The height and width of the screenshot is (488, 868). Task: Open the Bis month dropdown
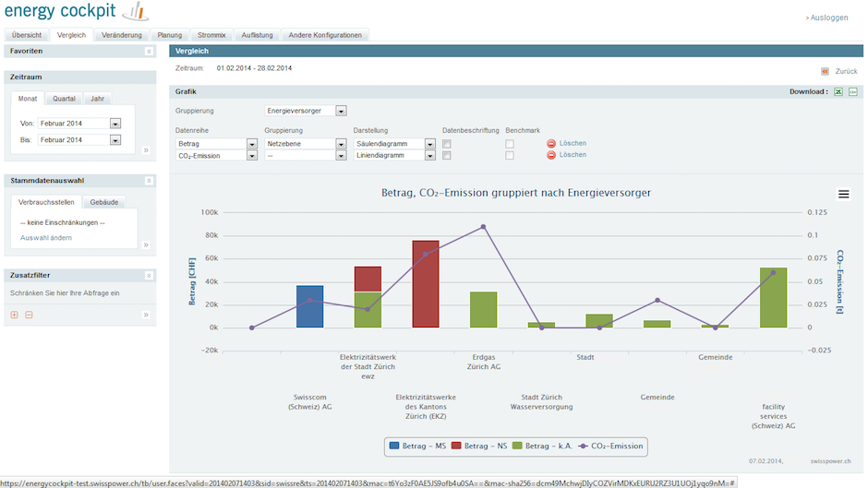click(x=115, y=140)
